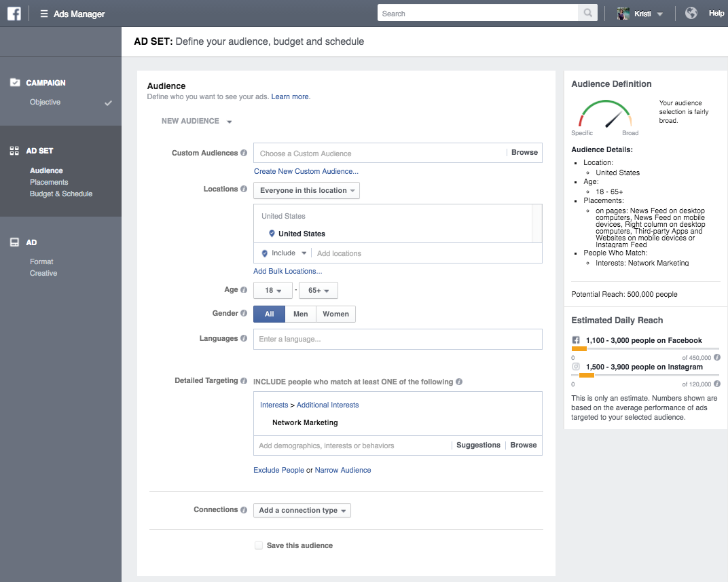
Task: Click Add Bulk Locations link
Action: (x=287, y=271)
